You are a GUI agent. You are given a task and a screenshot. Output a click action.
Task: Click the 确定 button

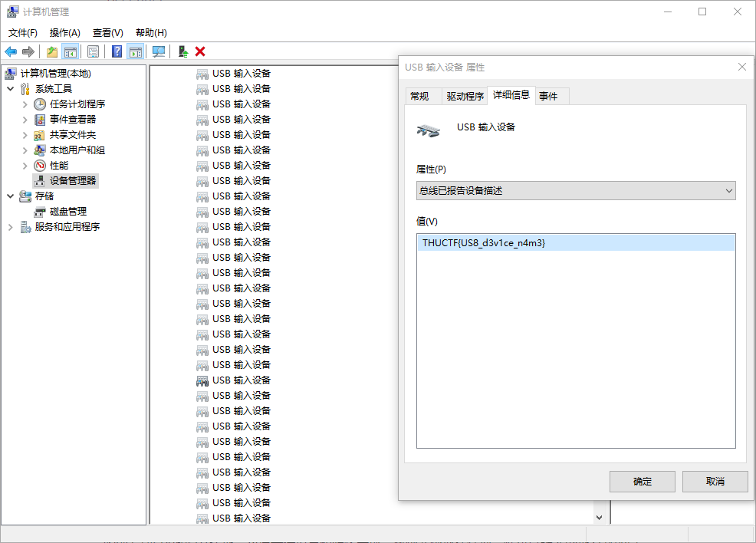tap(642, 482)
